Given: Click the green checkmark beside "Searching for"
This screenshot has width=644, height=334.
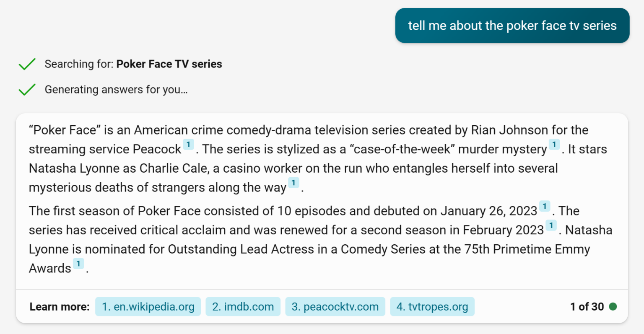Looking at the screenshot, I should click(x=27, y=64).
